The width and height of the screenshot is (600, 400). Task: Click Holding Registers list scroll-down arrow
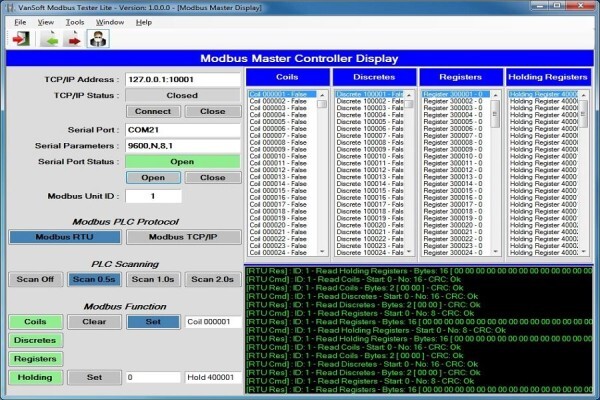pos(584,251)
